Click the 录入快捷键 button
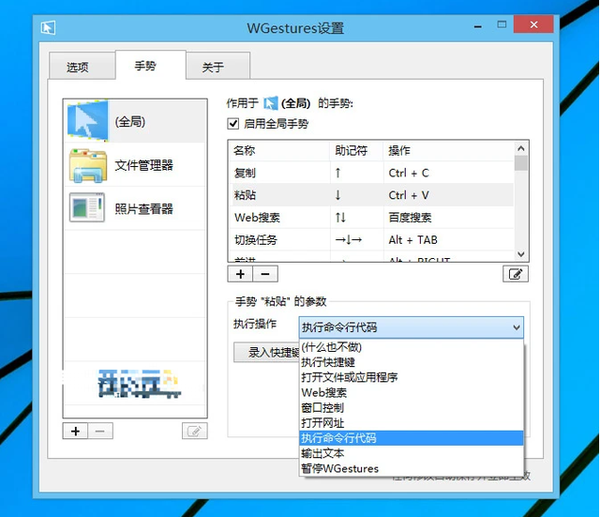 pos(267,352)
